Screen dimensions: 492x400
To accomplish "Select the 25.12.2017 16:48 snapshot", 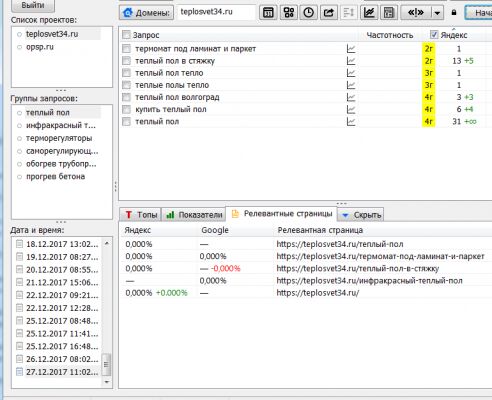I will 62,346.
